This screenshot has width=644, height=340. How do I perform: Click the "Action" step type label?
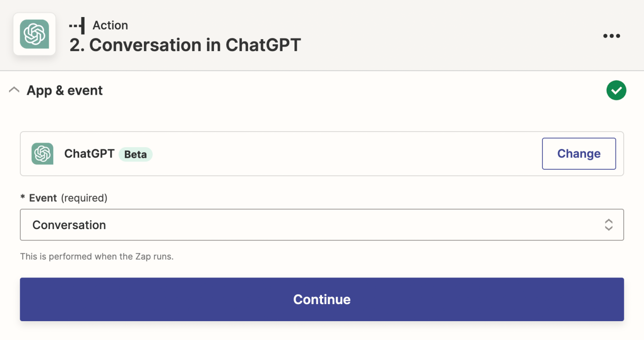point(110,25)
